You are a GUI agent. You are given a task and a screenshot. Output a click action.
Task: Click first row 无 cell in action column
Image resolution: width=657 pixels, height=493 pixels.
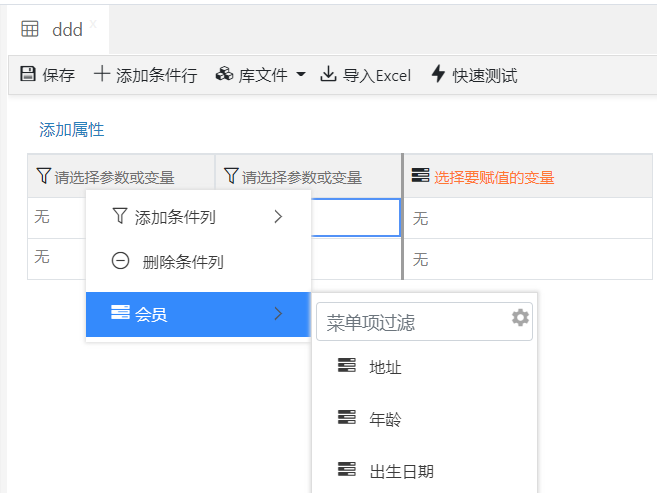(420, 218)
